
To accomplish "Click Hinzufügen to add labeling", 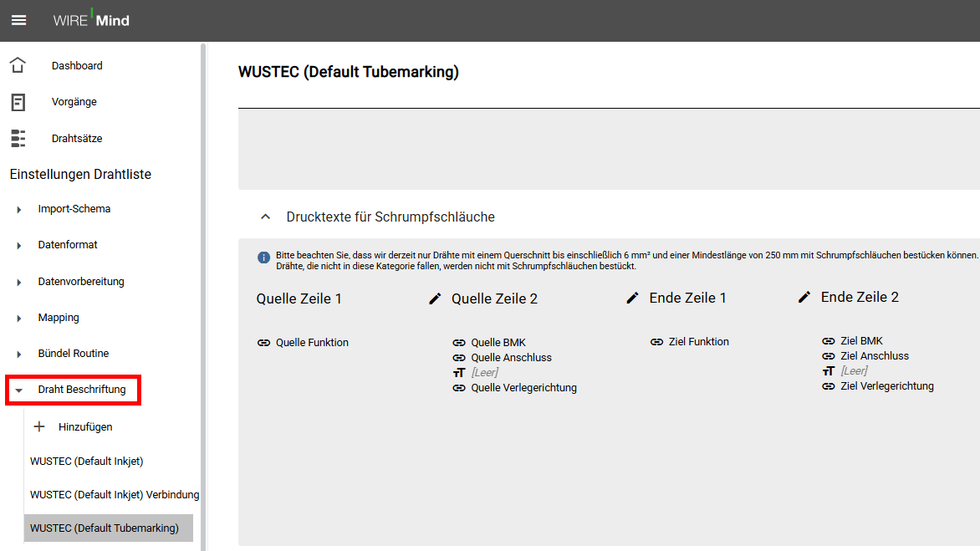I will point(85,427).
